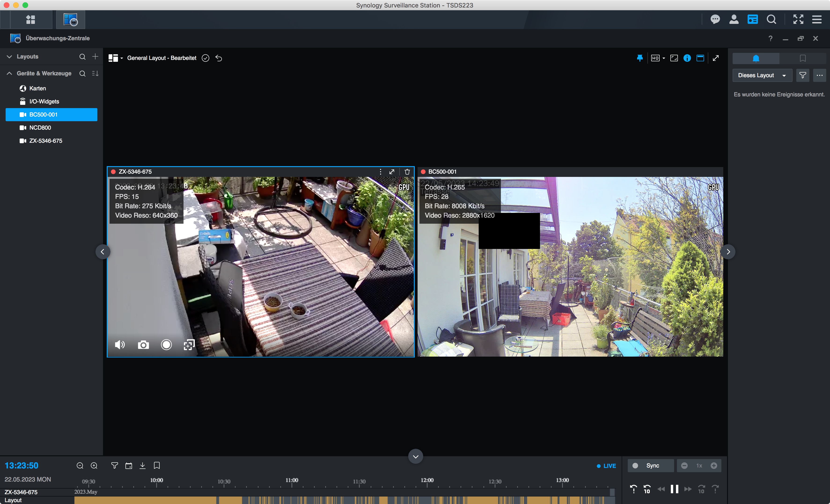Toggle the pin icon in layout toolbar

640,58
